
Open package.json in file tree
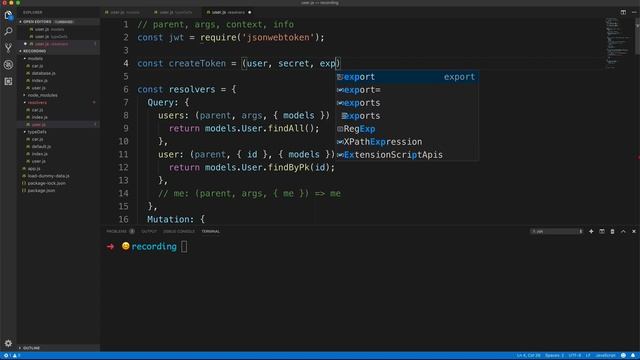tap(41, 191)
